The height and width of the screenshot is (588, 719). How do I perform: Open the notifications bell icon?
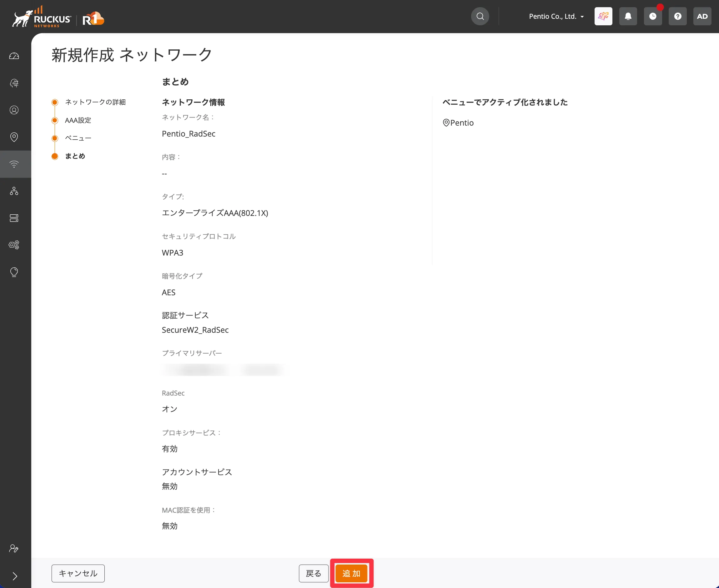(x=628, y=16)
